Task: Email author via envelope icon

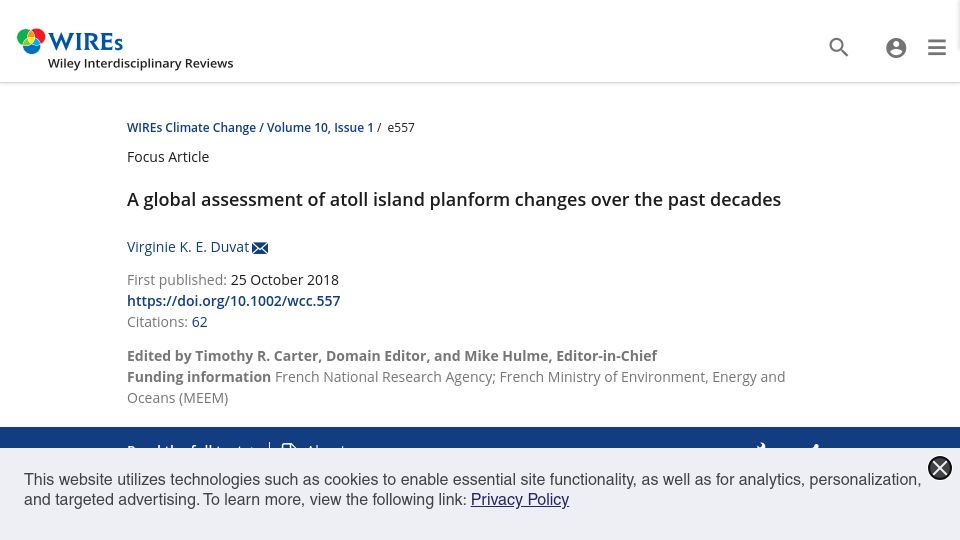Action: pos(260,247)
